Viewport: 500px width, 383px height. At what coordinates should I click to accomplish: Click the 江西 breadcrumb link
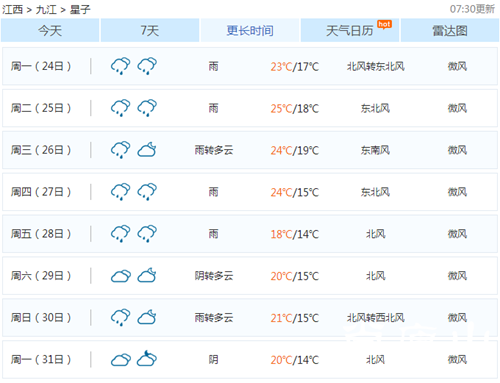pos(12,9)
